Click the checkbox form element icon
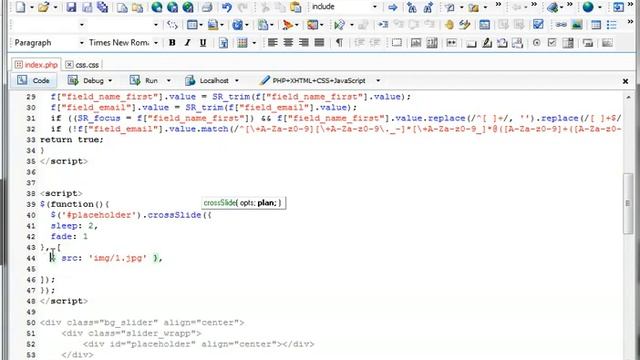Viewport: 640px width, 360px height. click(552, 42)
